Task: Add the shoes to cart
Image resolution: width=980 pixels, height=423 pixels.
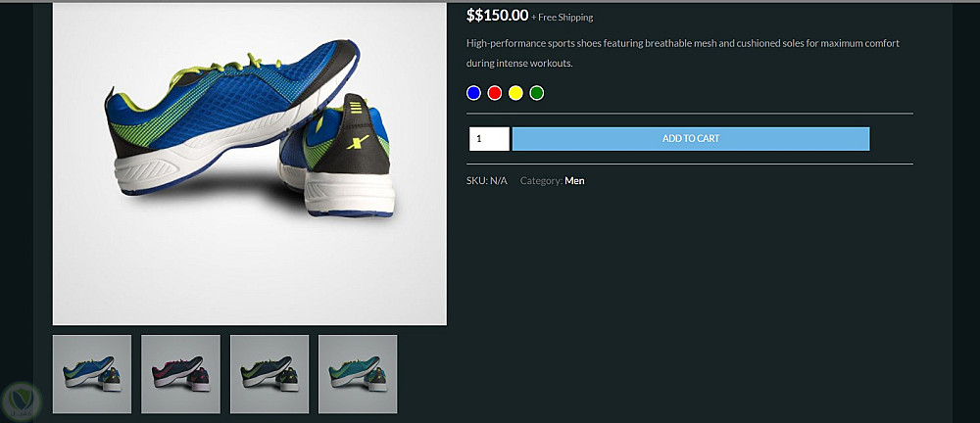Action: (x=691, y=139)
